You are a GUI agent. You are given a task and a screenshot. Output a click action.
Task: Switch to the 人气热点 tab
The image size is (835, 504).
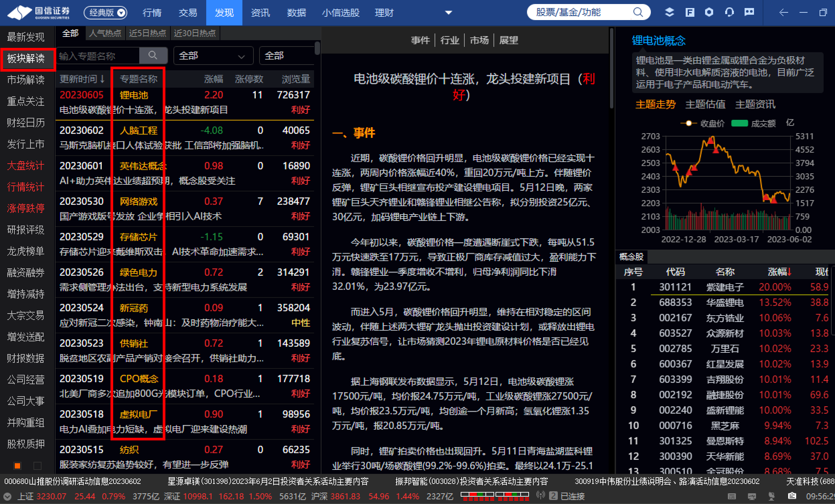click(105, 33)
